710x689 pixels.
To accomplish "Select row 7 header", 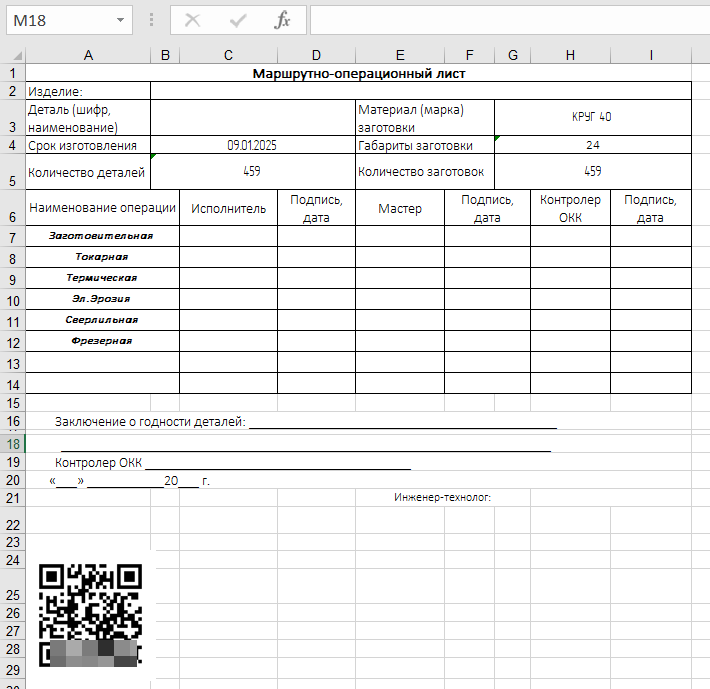I will [x=13, y=237].
